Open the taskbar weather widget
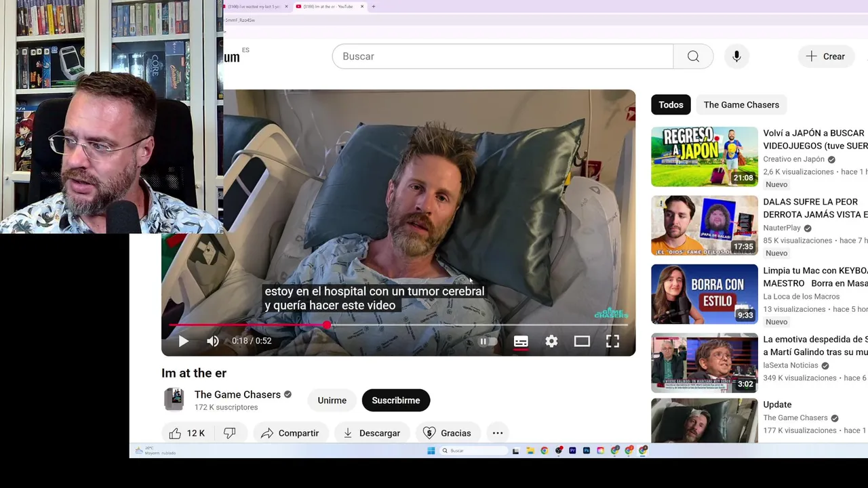 (x=155, y=451)
